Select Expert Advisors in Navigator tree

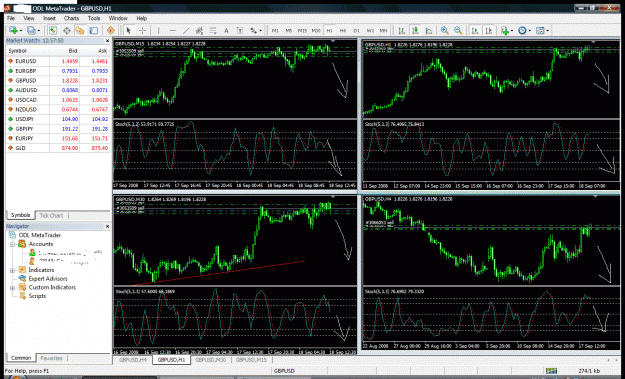tap(48, 279)
